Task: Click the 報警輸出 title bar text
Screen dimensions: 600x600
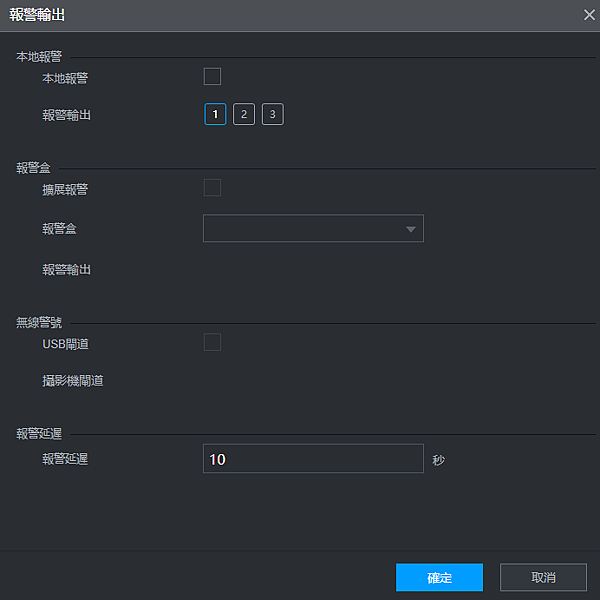Action: [x=37, y=15]
